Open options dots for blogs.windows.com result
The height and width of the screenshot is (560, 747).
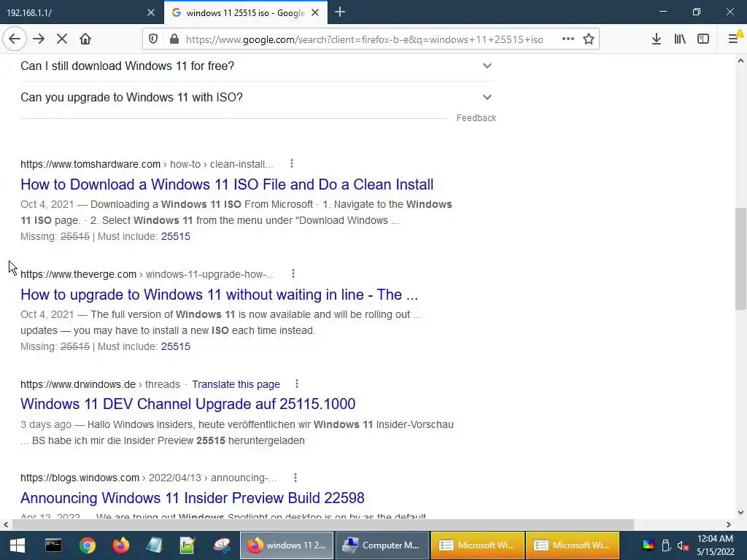[x=295, y=478]
